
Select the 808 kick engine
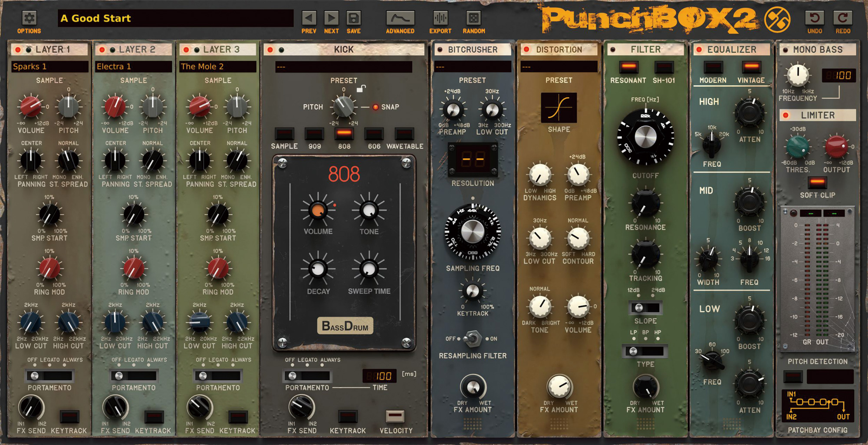point(344,134)
